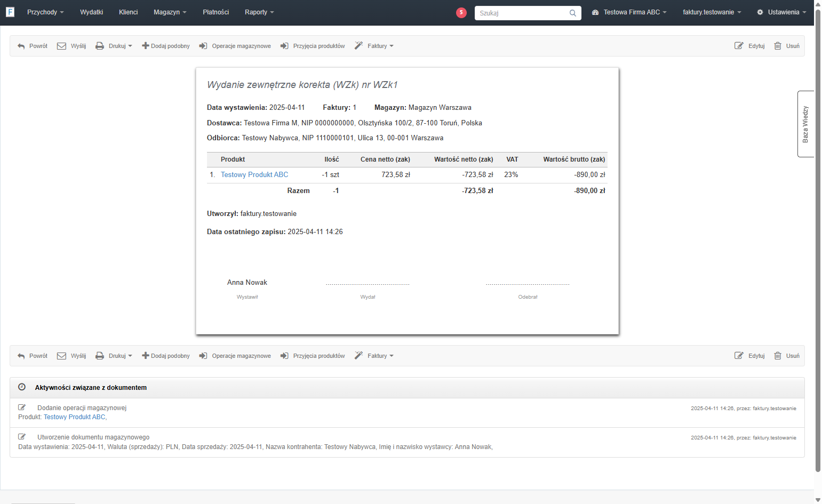Open Testowy Produkt ABC link in activities list

click(x=75, y=417)
